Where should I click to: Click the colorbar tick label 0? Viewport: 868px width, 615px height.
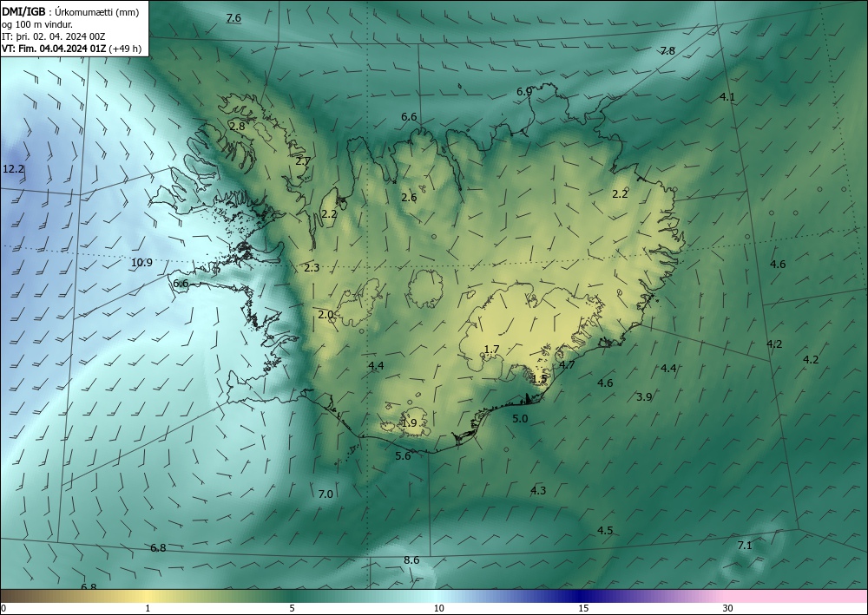tap(3, 609)
